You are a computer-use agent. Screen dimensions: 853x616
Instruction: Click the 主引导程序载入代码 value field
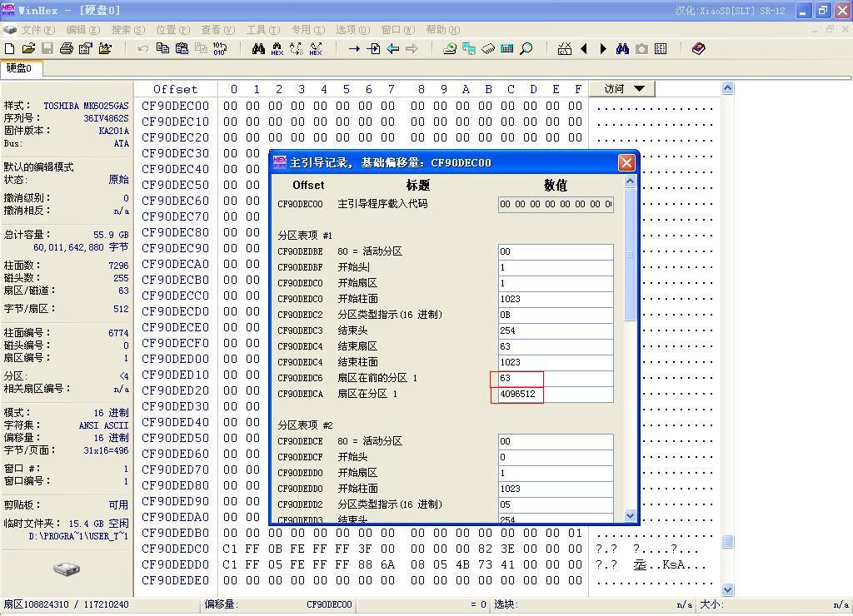tap(556, 205)
